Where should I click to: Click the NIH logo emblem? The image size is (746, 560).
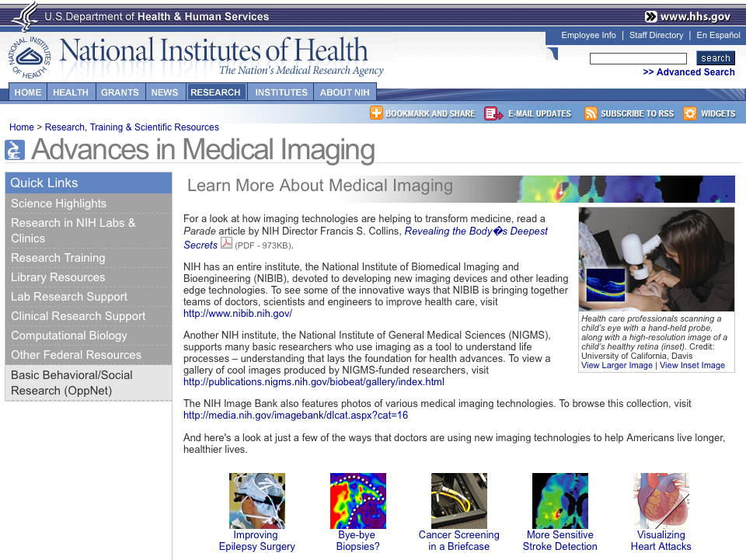(30, 56)
